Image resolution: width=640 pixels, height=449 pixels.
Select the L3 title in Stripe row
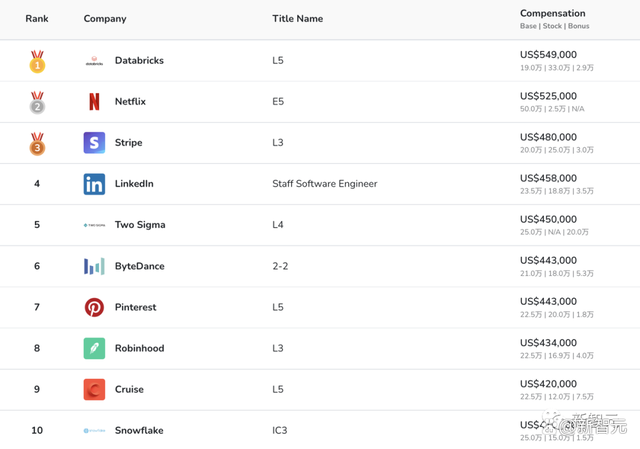click(x=278, y=143)
